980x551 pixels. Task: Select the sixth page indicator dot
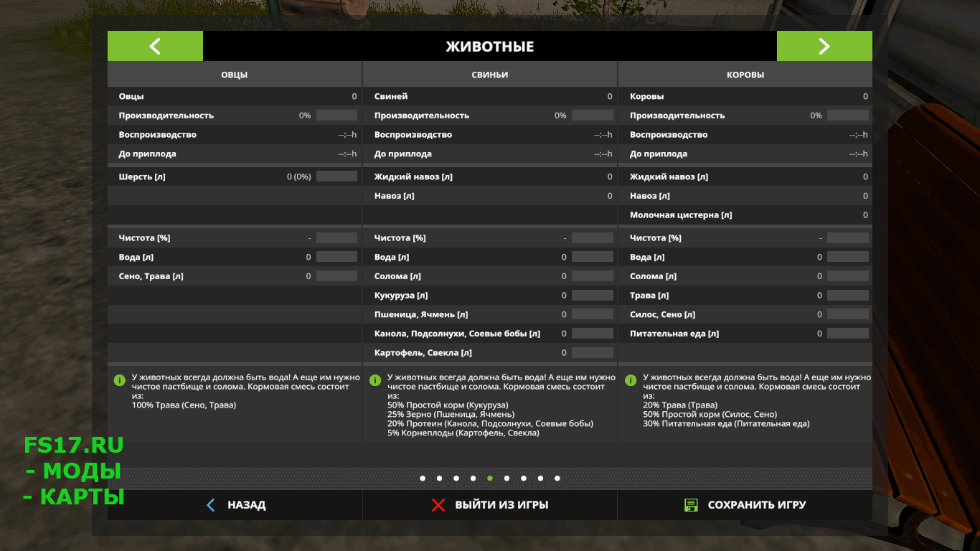tap(507, 478)
